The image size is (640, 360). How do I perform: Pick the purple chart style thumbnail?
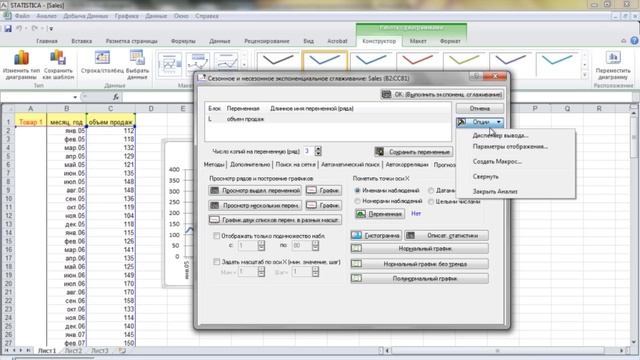[x=510, y=62]
